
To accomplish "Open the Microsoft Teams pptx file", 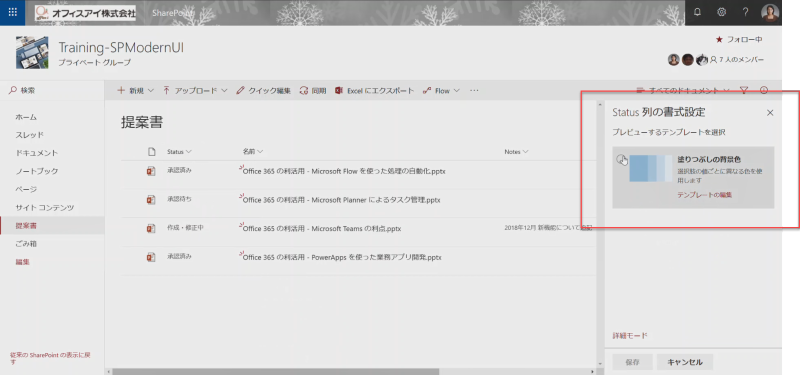I will (322, 229).
